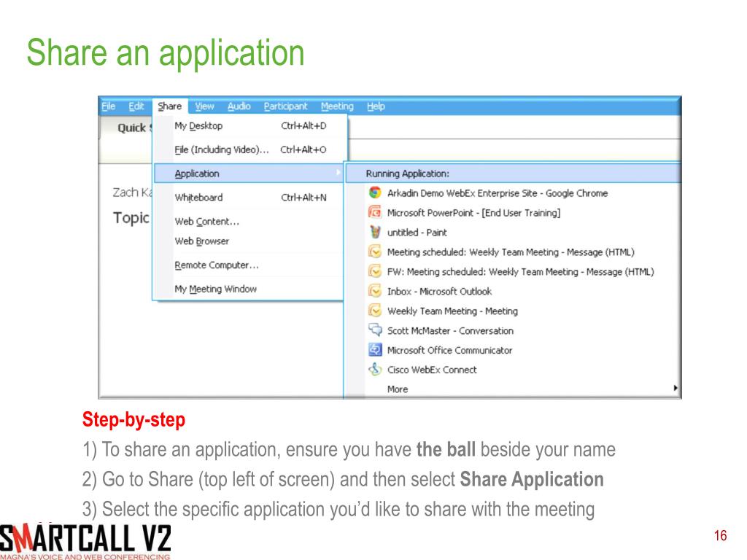Choose the Web Content... option
The image size is (747, 560).
click(250, 221)
